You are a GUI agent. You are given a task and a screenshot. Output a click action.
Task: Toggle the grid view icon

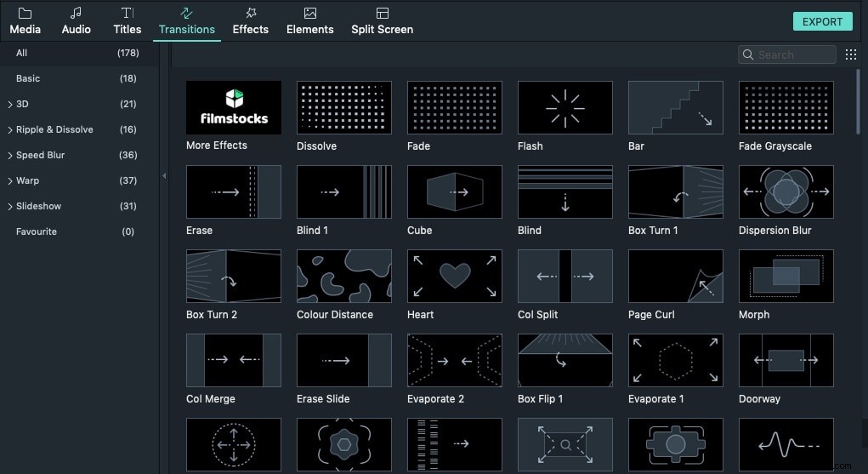click(x=851, y=54)
